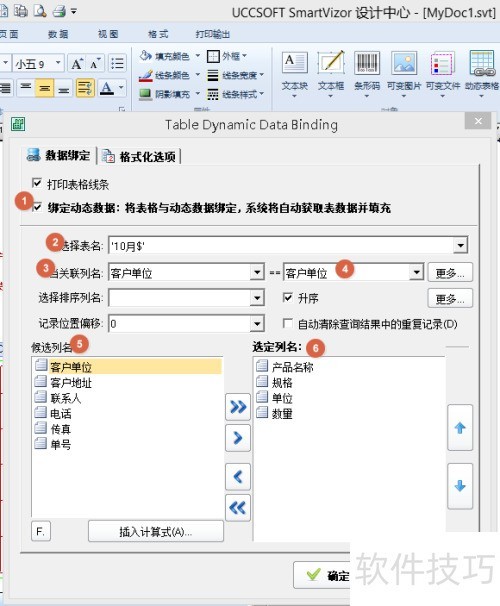The image size is (500, 606).
Task: Open the 数据 ribbon tab
Action: pyautogui.click(x=58, y=34)
